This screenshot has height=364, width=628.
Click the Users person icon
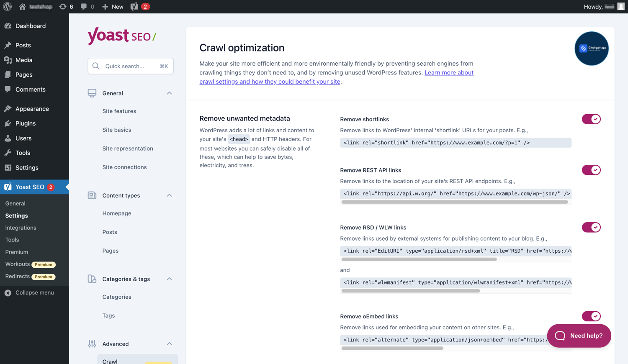tap(8, 138)
